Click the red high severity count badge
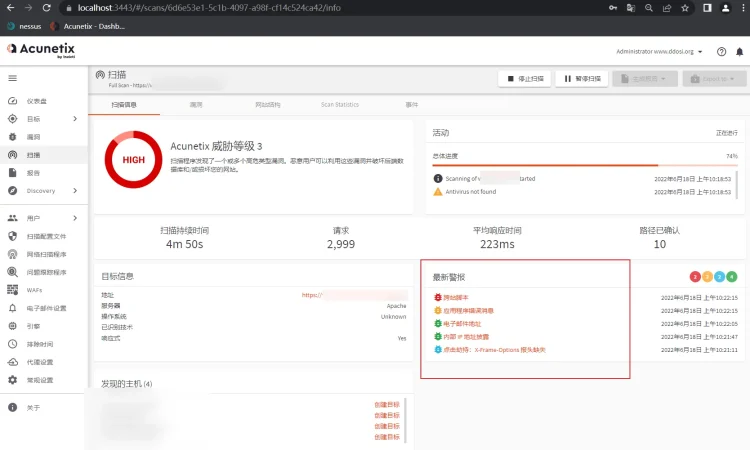This screenshot has height=450, width=750. coord(695,276)
